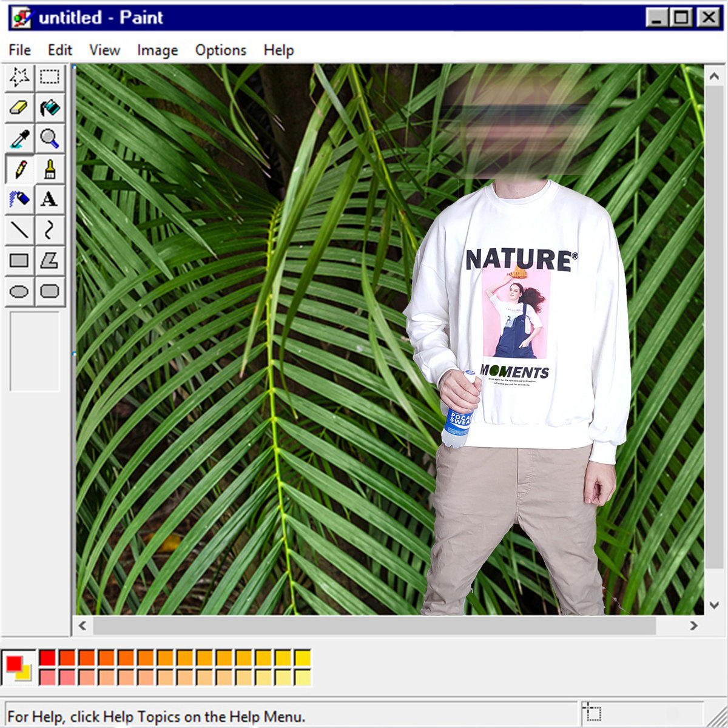Pick the bright red palette swatch

(x=47, y=658)
